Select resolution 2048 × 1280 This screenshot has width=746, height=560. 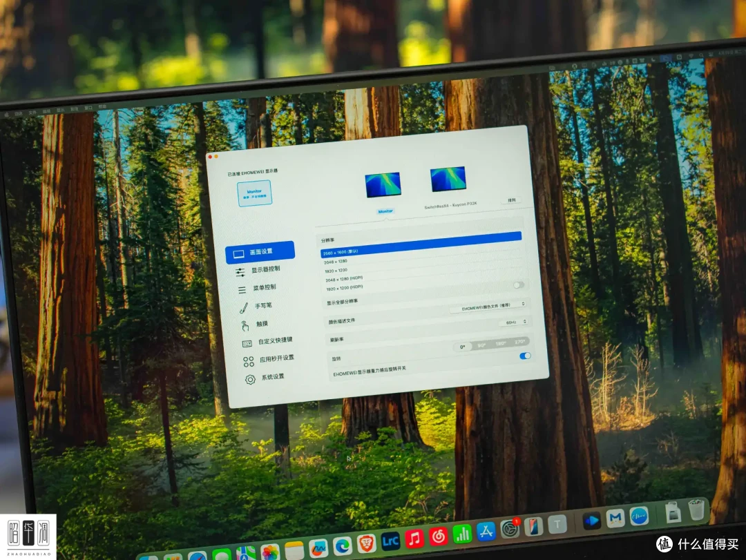(335, 262)
